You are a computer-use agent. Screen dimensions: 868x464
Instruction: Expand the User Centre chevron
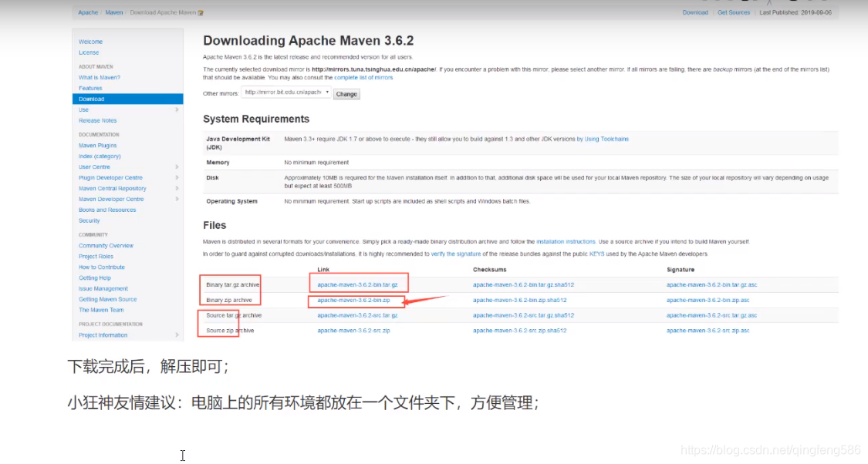177,166
